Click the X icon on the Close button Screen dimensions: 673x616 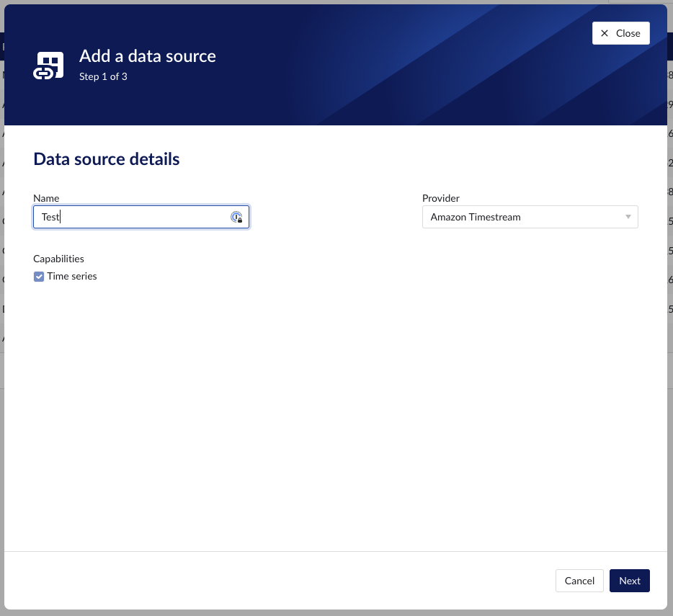click(x=605, y=33)
